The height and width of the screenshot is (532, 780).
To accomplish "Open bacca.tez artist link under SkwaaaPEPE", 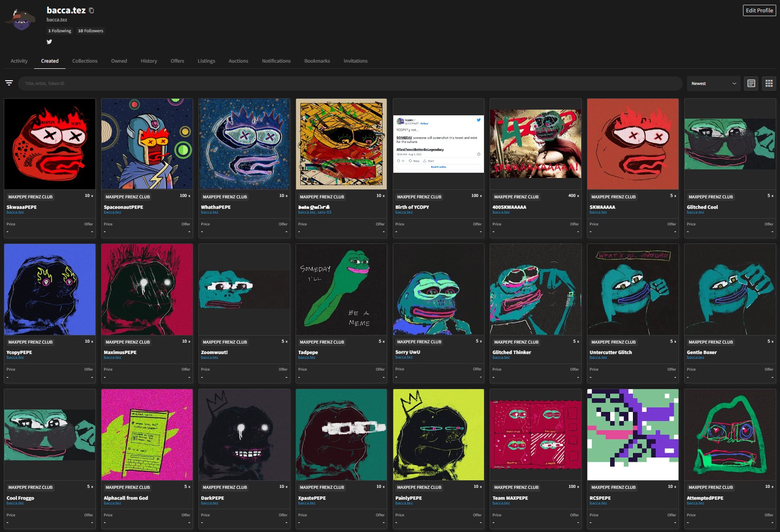I will [15, 212].
